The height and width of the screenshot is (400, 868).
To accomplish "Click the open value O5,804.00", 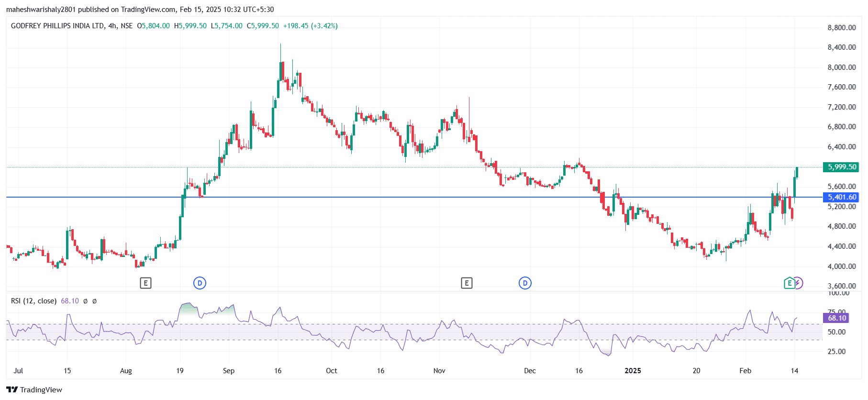I will point(153,26).
